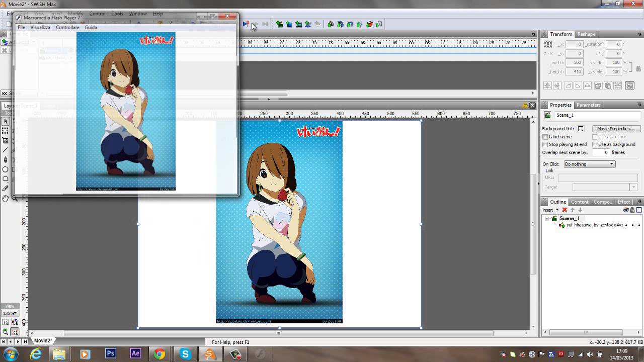
Task: Switch to the Effect tab
Action: [x=623, y=202]
